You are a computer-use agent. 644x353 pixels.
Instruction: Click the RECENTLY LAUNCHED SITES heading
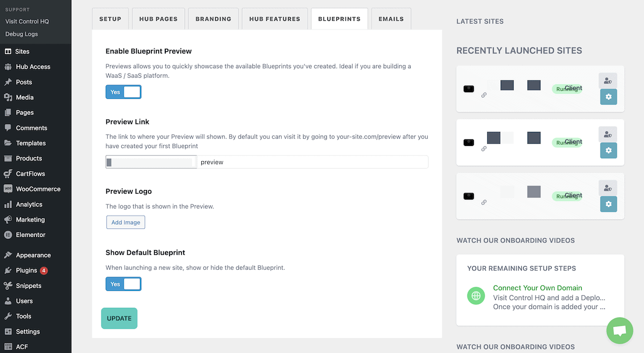(519, 51)
